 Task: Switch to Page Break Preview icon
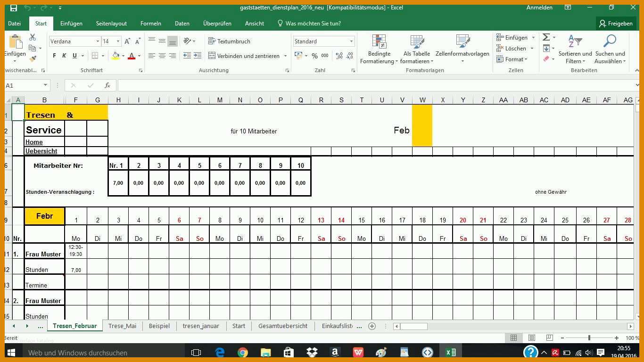click(549, 338)
